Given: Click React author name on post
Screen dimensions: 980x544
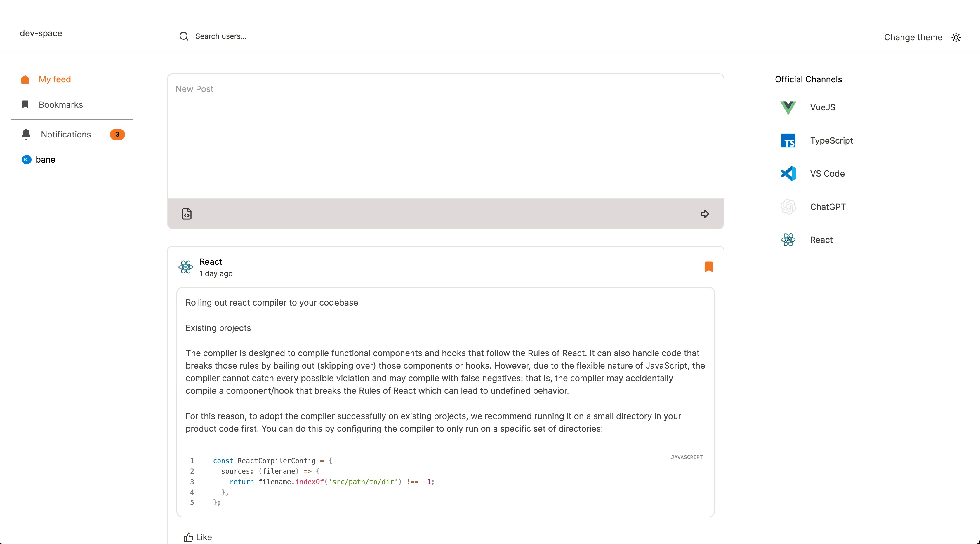Looking at the screenshot, I should (210, 261).
